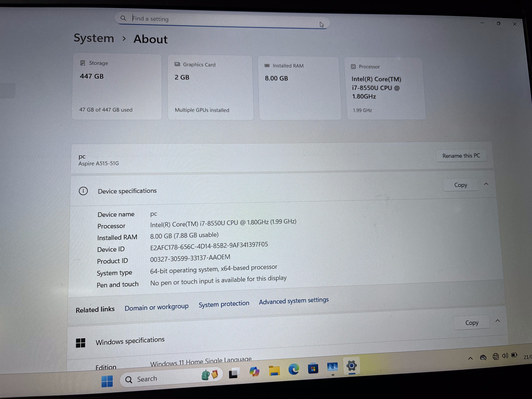Screen dimensions: 532x399
Task: Select Device ID value E2AFC178-656C-4D14-85B2-9AF341397F05
Action: [x=209, y=246]
